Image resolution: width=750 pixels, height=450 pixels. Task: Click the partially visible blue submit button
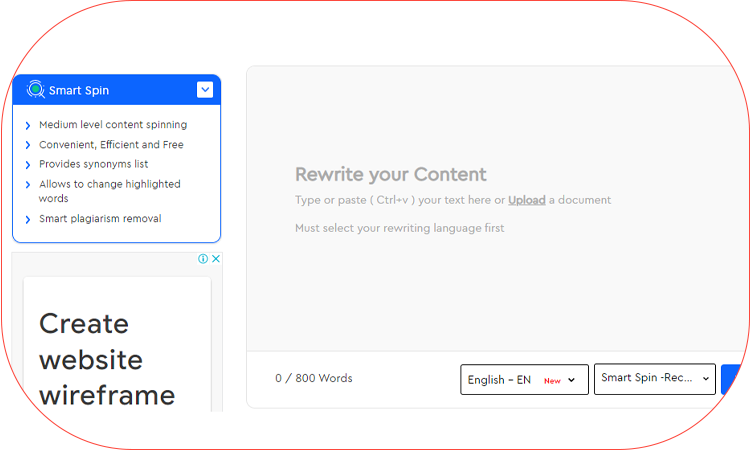click(x=731, y=379)
